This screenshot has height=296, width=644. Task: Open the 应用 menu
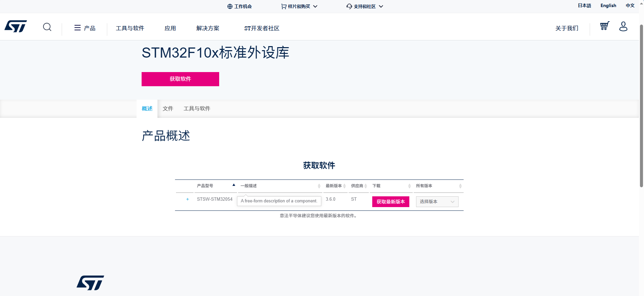tap(170, 28)
